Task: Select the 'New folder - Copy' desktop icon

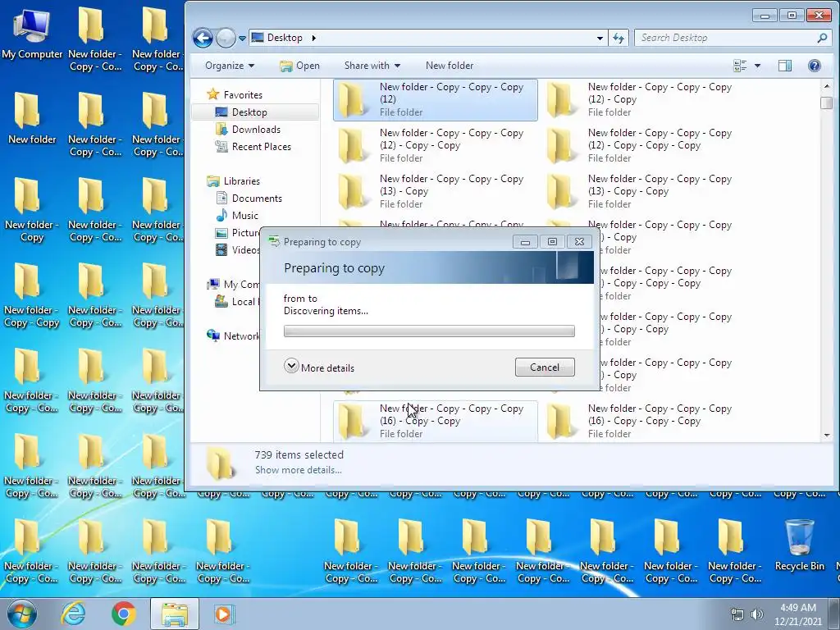Action: tap(32, 209)
